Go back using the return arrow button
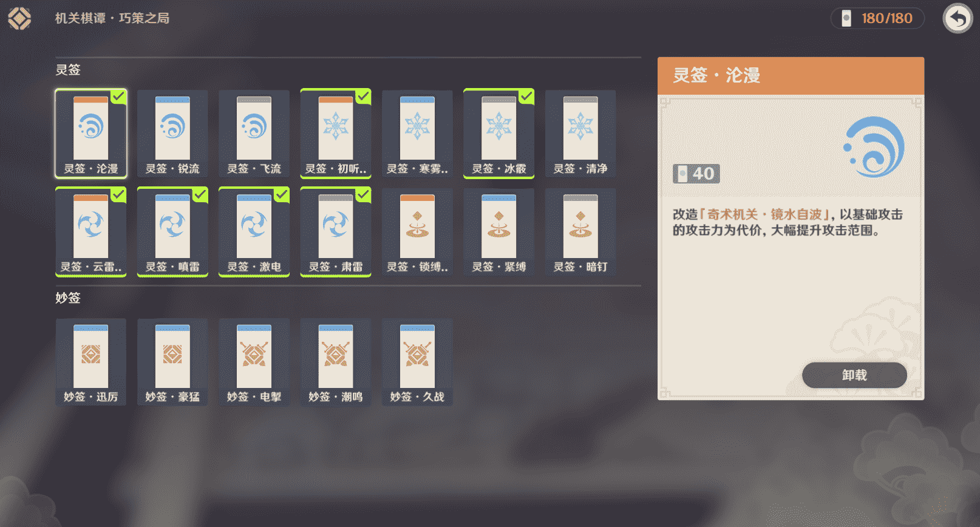This screenshot has width=980, height=527. tap(958, 19)
